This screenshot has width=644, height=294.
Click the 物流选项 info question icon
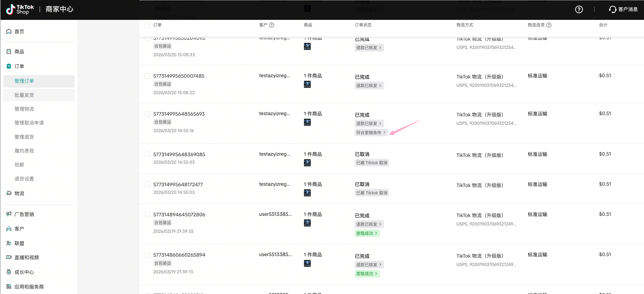[549, 25]
